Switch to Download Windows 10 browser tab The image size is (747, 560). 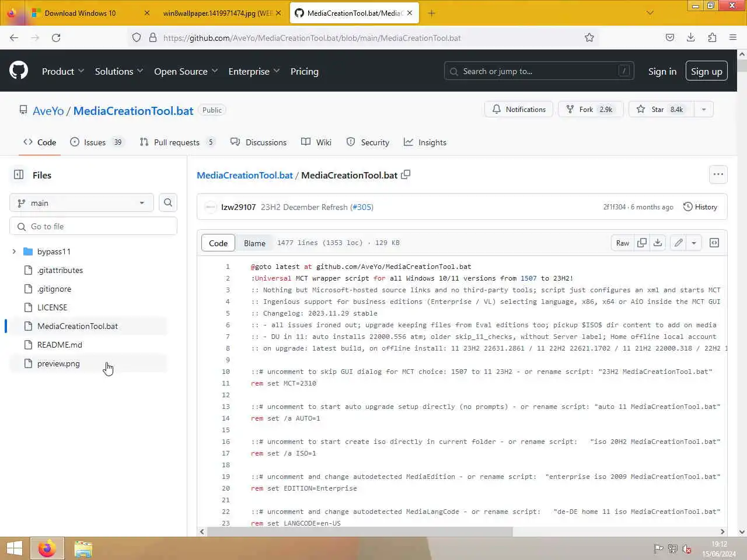[x=90, y=13]
